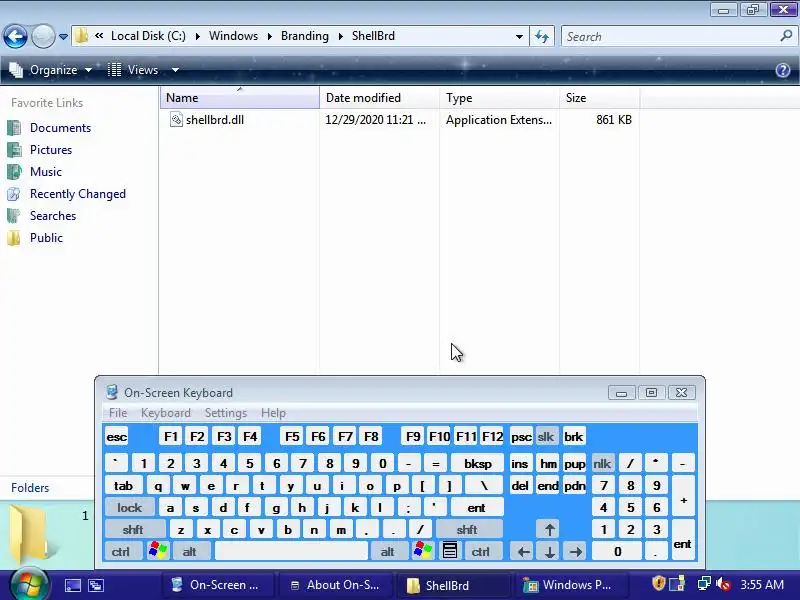Select the shellbrd.dll file

tap(214, 120)
